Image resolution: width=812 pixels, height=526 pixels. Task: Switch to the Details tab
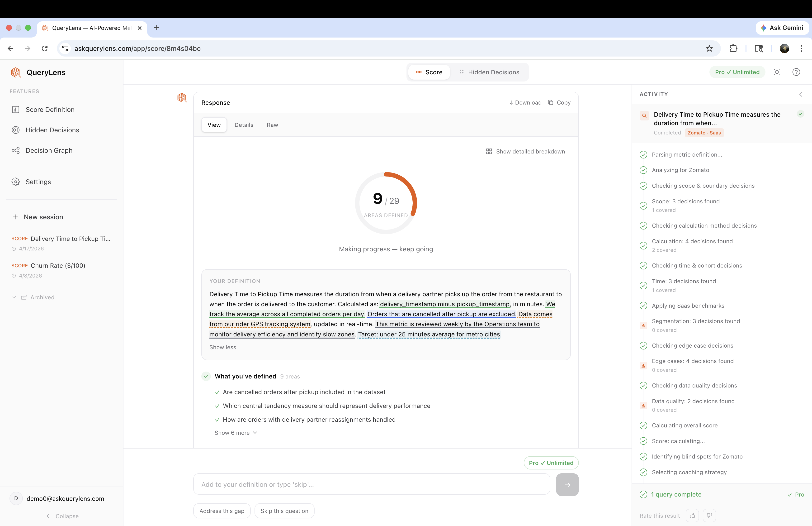click(244, 125)
